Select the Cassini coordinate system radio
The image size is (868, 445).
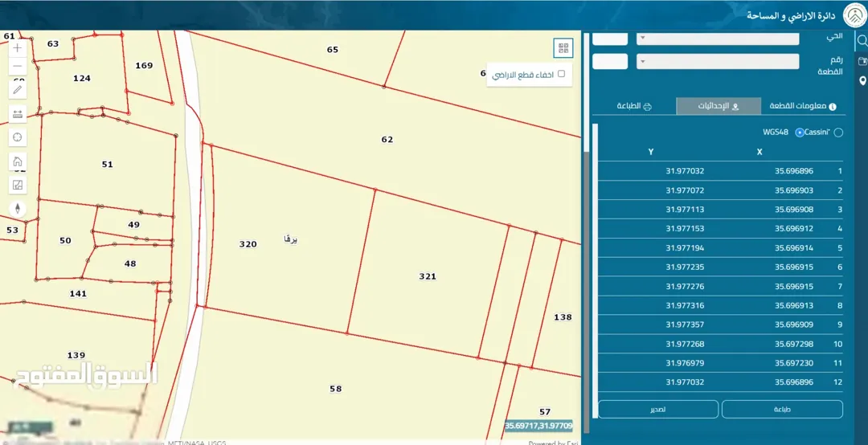838,133
